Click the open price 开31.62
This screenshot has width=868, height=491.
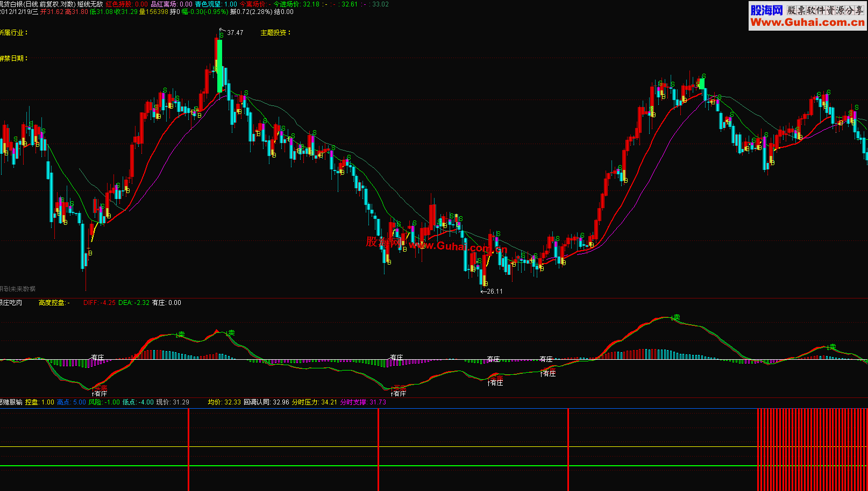click(52, 11)
